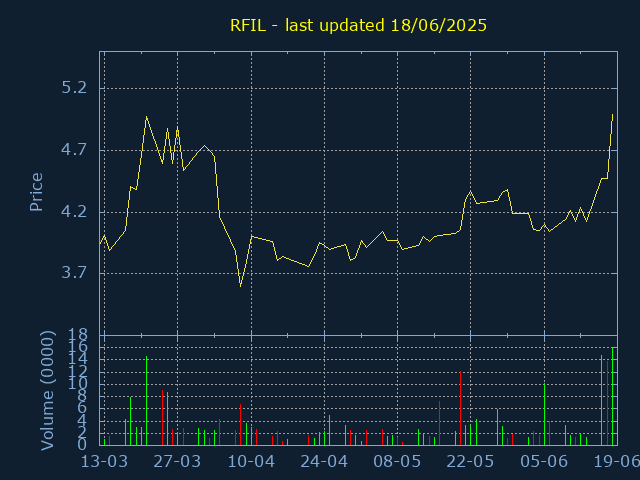
Task: Click the 05-06 date label
Action: pyautogui.click(x=544, y=462)
